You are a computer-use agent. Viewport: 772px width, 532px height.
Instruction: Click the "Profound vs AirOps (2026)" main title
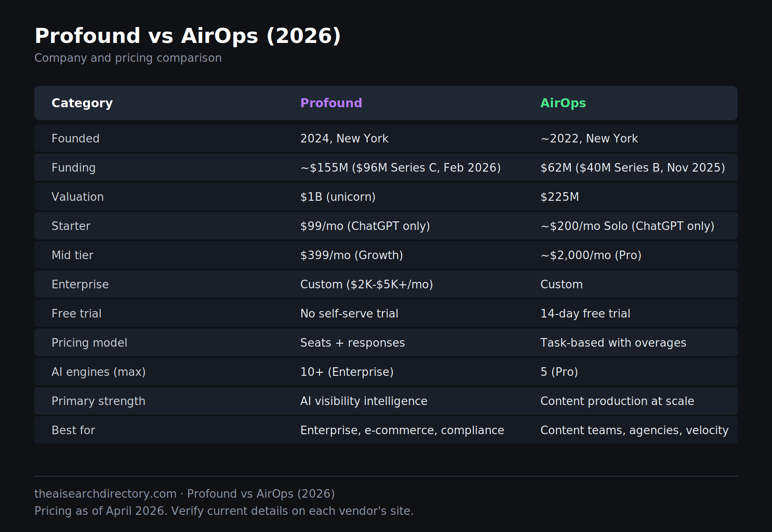[187, 36]
